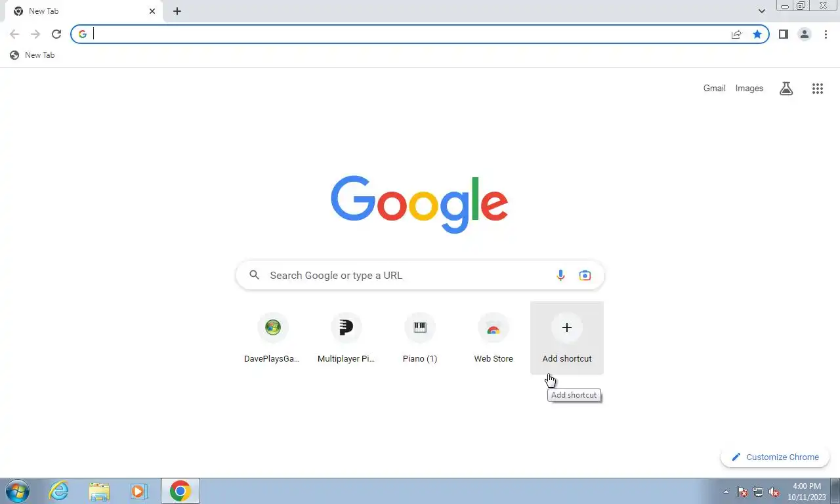Open Windows Explorer folder in taskbar
840x504 pixels.
point(99,491)
